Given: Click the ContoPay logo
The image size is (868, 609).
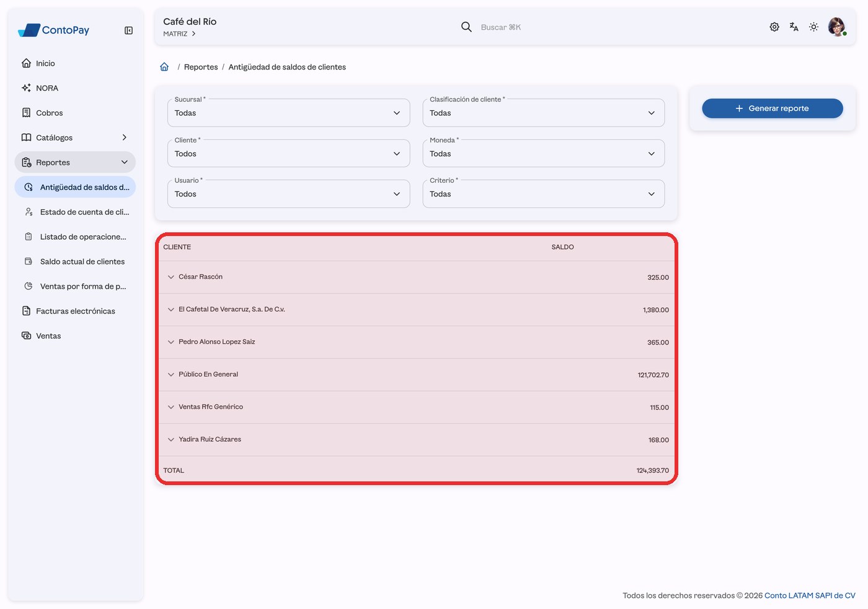Looking at the screenshot, I should [x=54, y=30].
